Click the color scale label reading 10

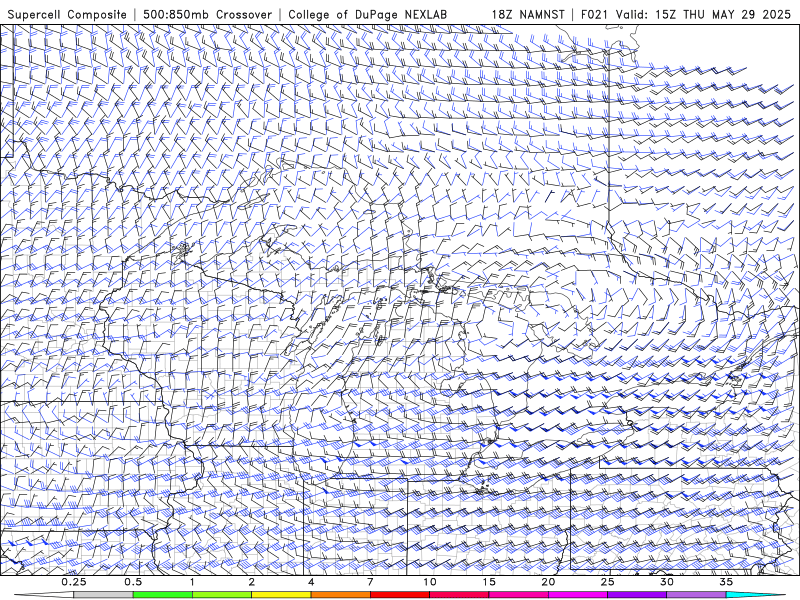point(430,582)
